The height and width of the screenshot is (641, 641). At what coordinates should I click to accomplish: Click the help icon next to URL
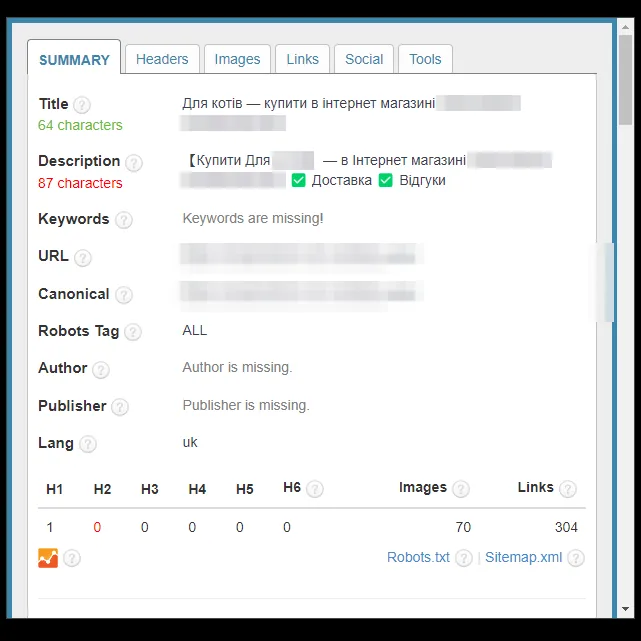(83, 258)
